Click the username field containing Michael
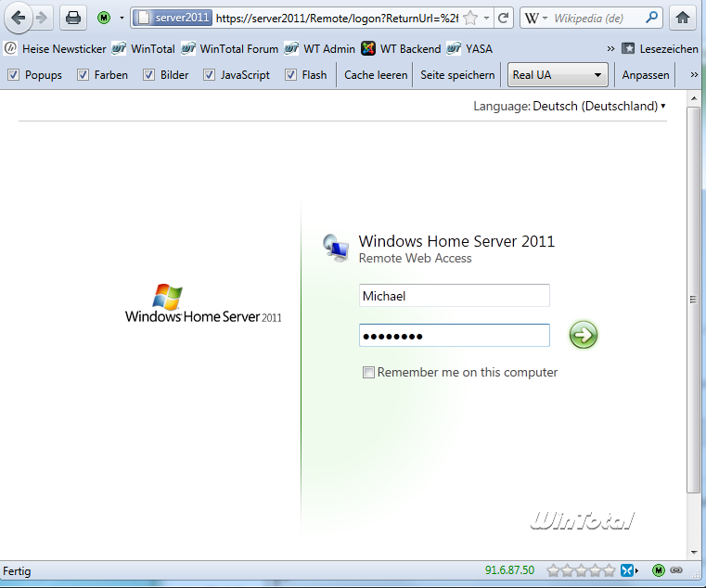Screen dimensions: 706x588 [x=455, y=295]
